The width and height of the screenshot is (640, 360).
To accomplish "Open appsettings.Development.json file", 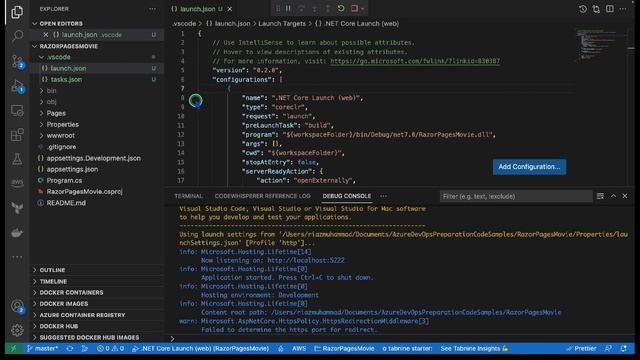I will click(x=93, y=158).
